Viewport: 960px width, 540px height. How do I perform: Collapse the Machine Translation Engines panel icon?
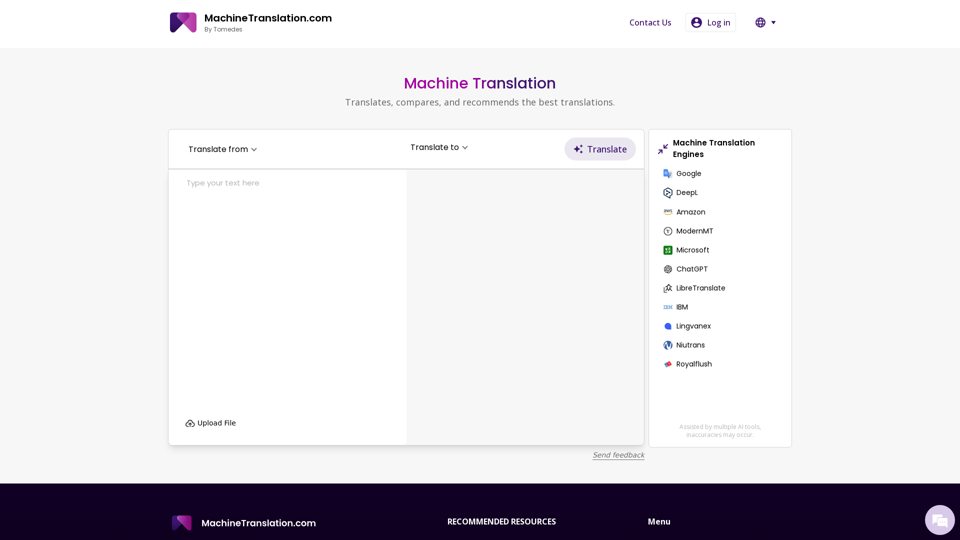point(662,149)
